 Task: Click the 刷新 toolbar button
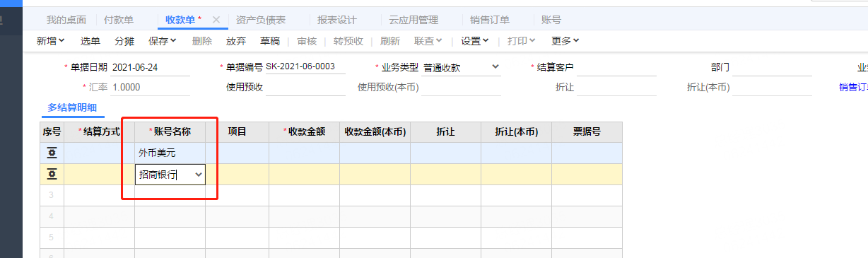coord(390,41)
